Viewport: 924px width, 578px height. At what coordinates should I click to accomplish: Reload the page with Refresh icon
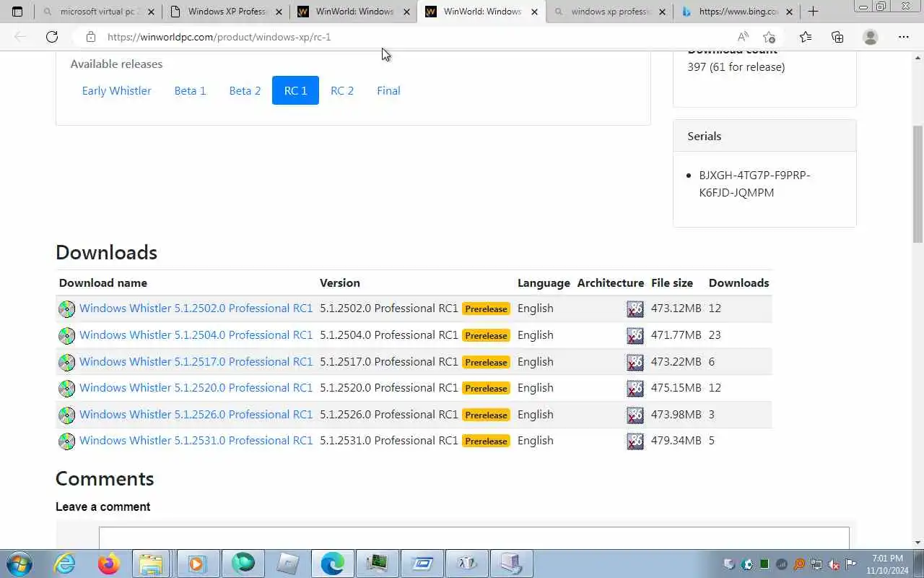coord(52,37)
